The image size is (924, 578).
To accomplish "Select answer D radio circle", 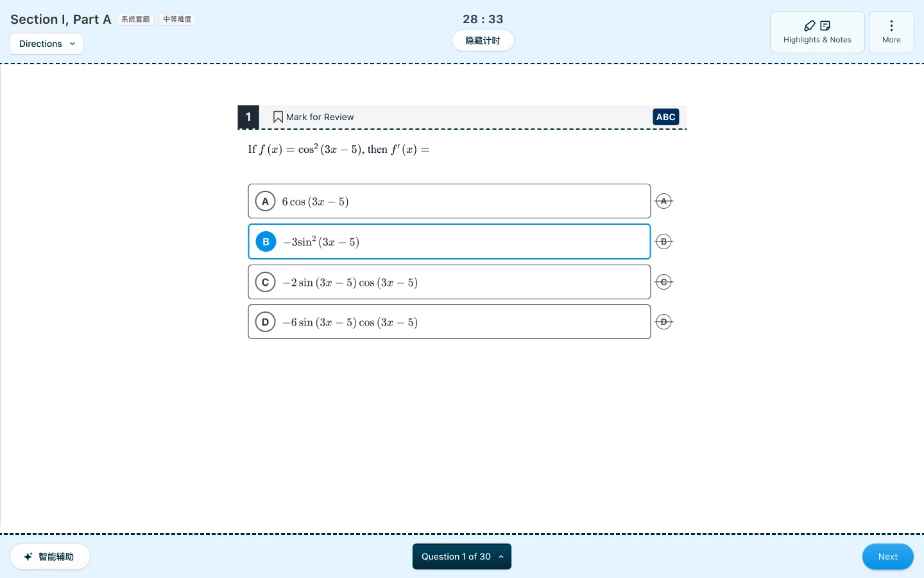I will click(265, 322).
